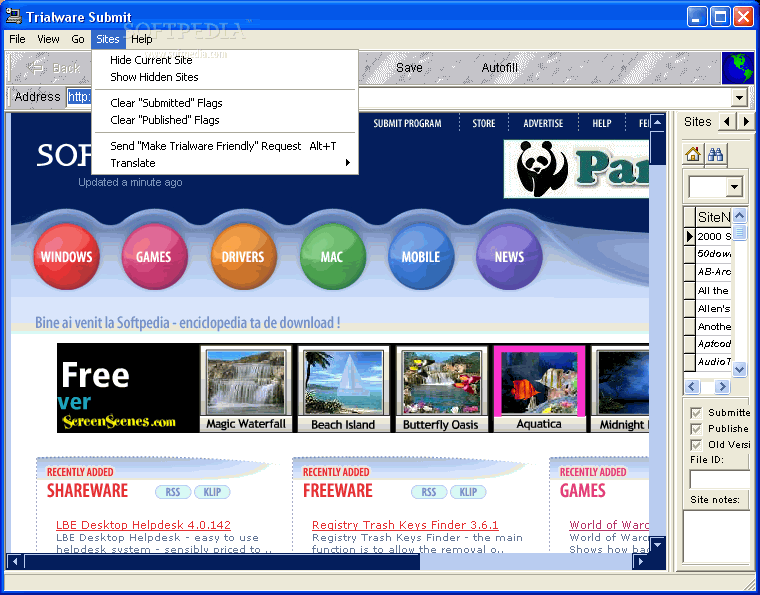Click the blue MOBILE ball icon

pyautogui.click(x=421, y=256)
